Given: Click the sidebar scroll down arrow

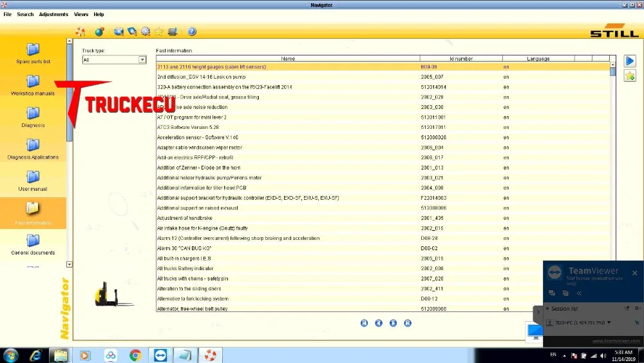Looking at the screenshot, I should click(70, 264).
